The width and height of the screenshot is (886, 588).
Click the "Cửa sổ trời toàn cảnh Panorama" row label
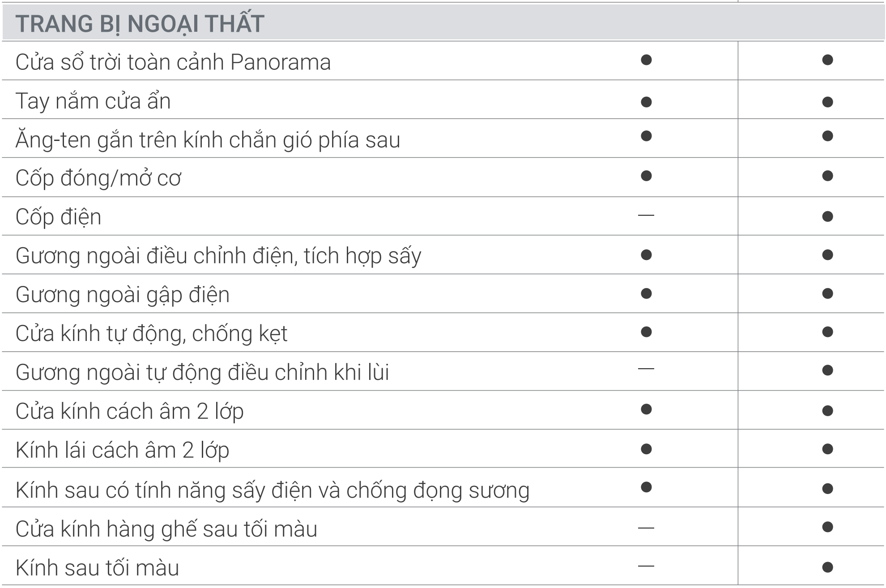pos(173,62)
